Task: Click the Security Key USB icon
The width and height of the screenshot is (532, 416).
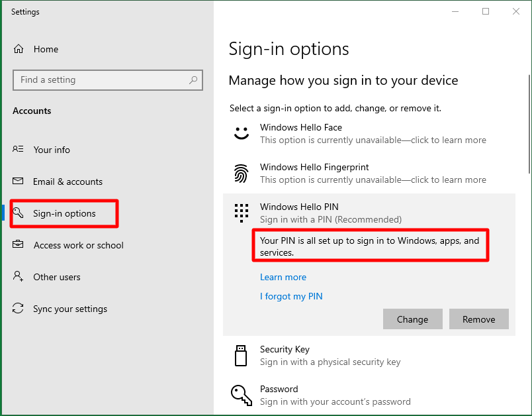Action: [x=241, y=356]
